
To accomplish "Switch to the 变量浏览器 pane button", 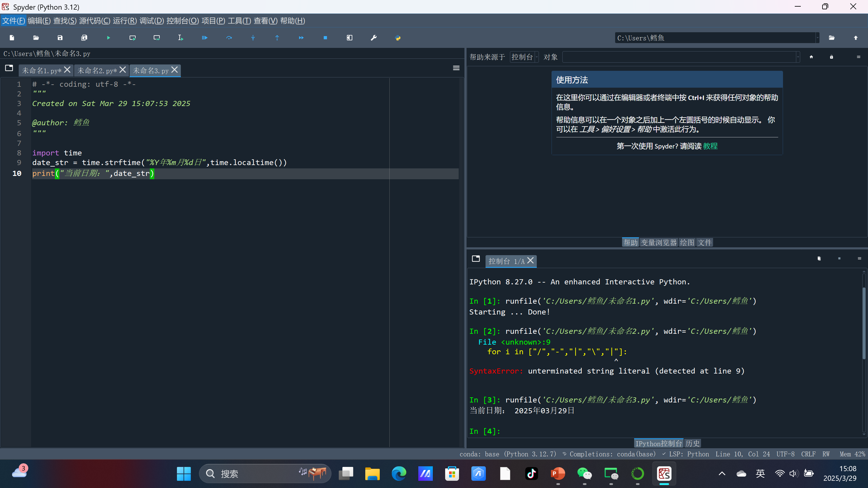I will tap(659, 242).
